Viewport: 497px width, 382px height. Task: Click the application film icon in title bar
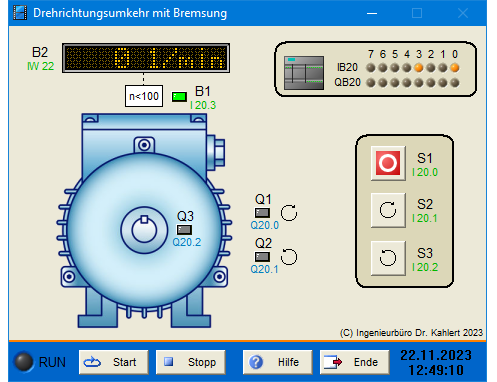(x=20, y=13)
